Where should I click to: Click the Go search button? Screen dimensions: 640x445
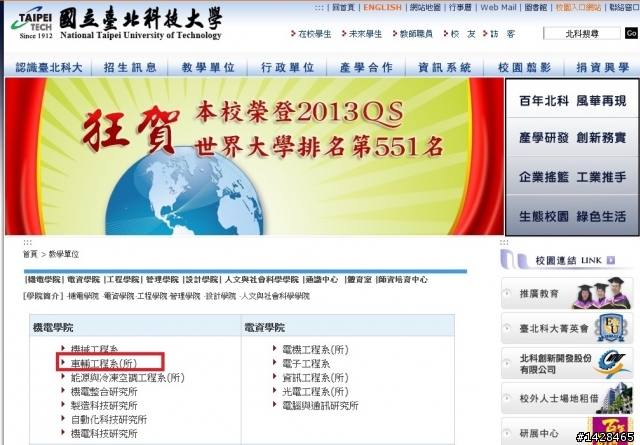[x=631, y=33]
